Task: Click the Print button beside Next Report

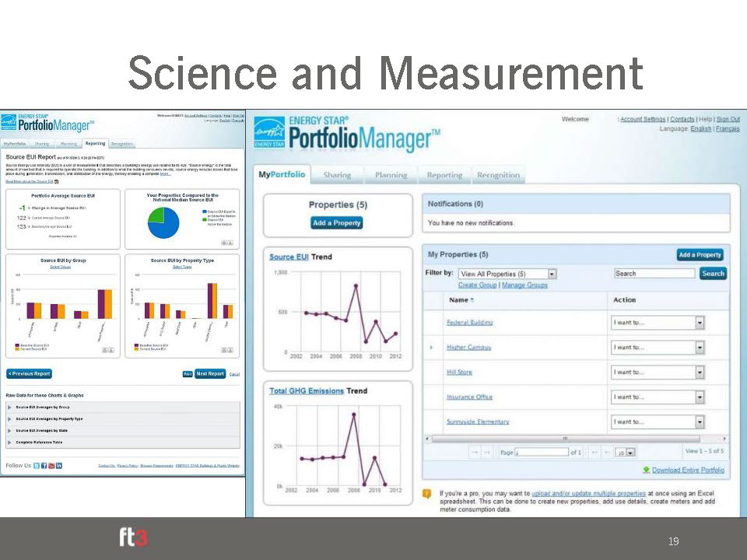Action: click(188, 374)
